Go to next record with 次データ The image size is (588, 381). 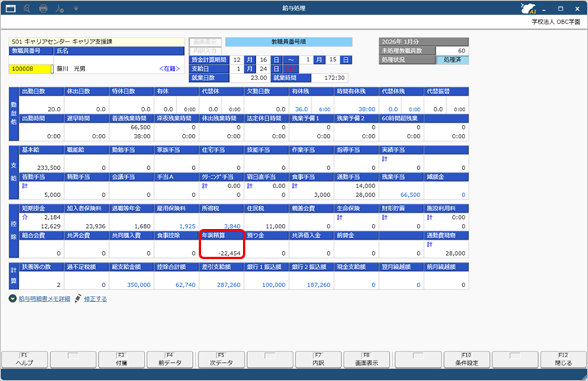coord(220,359)
